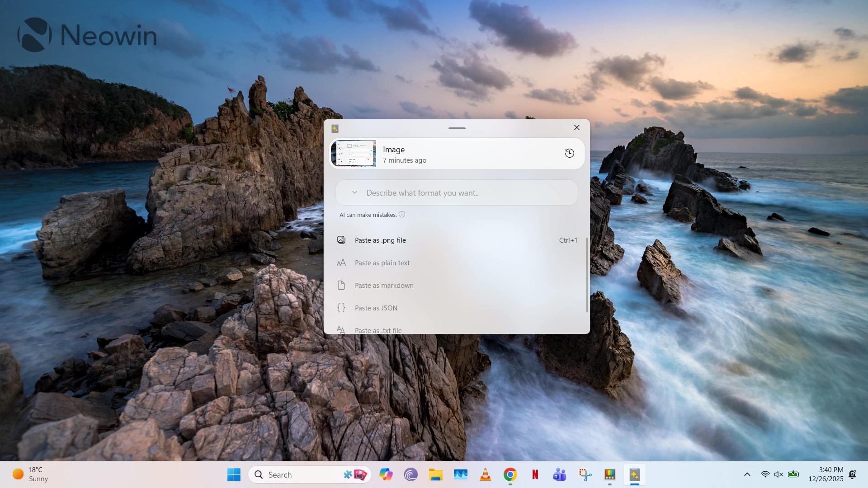The height and width of the screenshot is (488, 868).
Task: Choose Paste as .png file option
Action: click(x=457, y=240)
